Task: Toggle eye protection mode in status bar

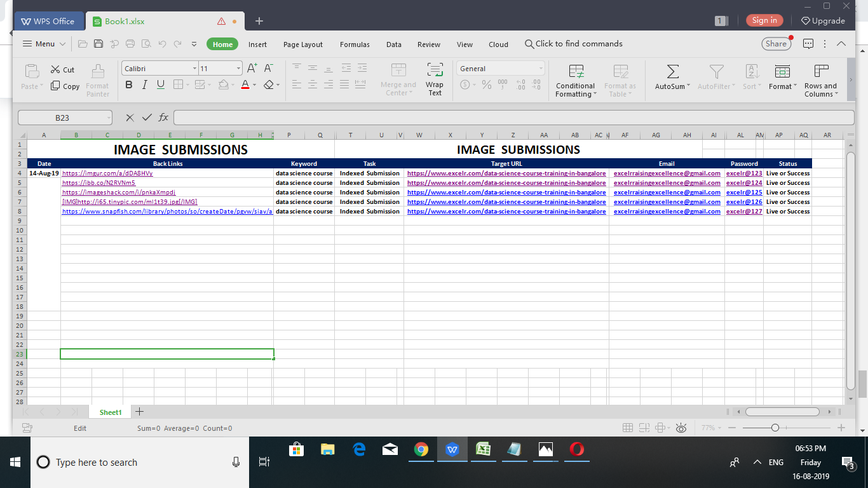Action: click(681, 428)
